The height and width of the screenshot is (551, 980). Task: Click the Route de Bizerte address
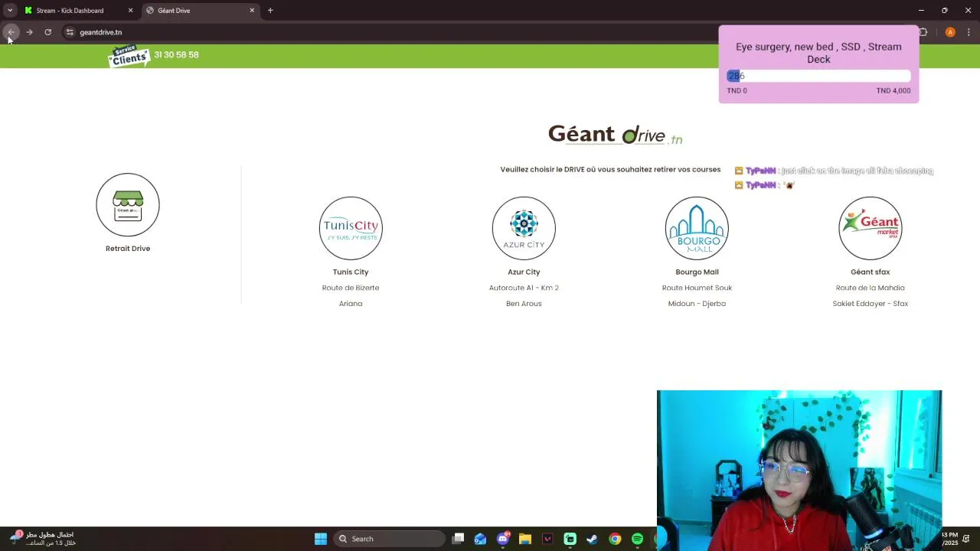click(351, 288)
